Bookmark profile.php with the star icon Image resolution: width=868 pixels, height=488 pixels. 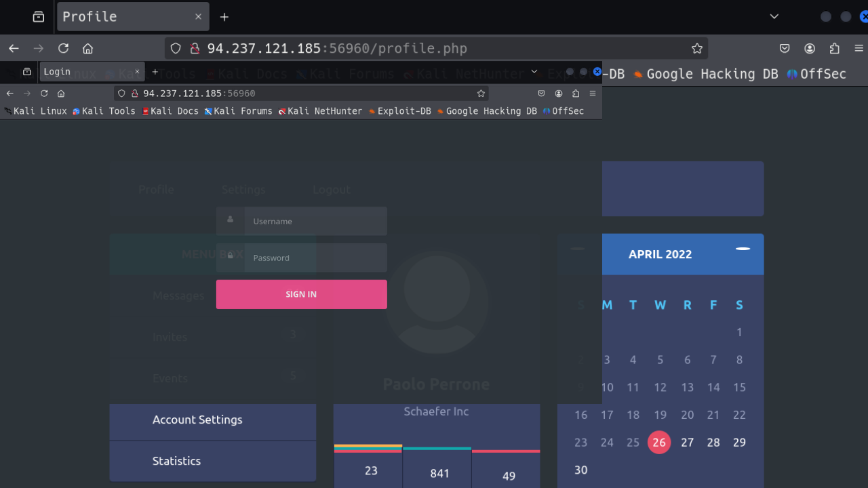pos(696,48)
